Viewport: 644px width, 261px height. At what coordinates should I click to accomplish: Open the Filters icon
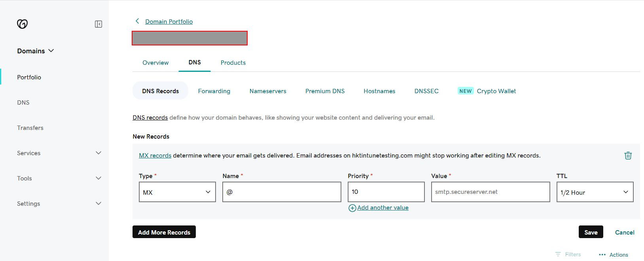tap(558, 254)
